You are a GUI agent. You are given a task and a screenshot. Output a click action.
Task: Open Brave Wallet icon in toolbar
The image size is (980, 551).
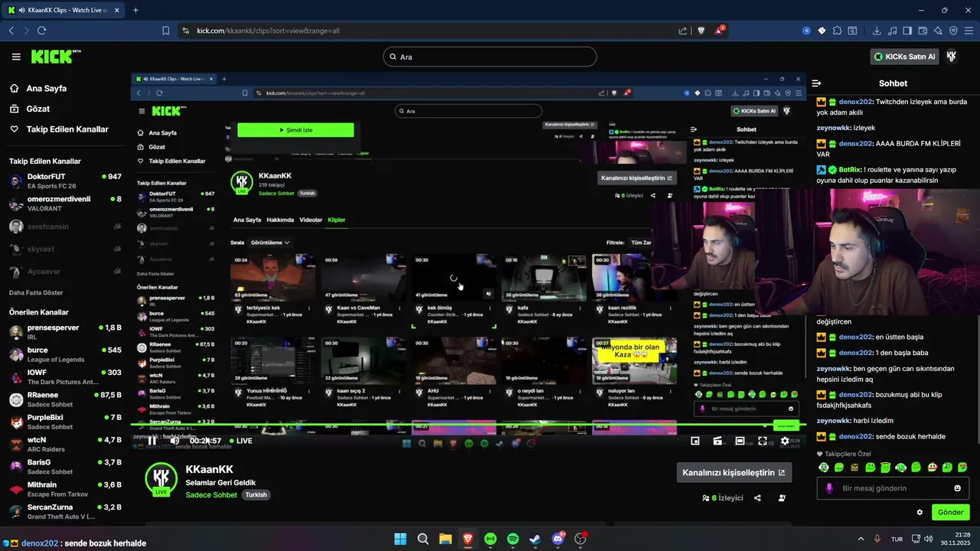(923, 31)
